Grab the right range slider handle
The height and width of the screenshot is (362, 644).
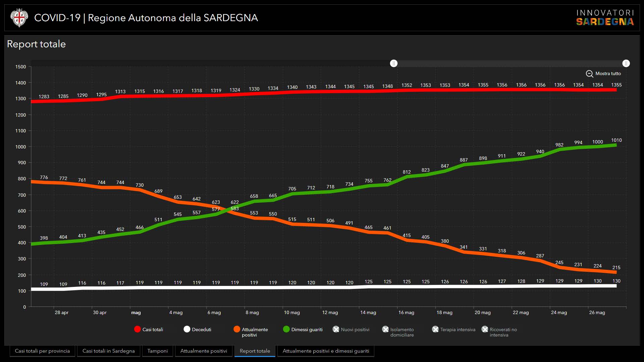(x=626, y=63)
